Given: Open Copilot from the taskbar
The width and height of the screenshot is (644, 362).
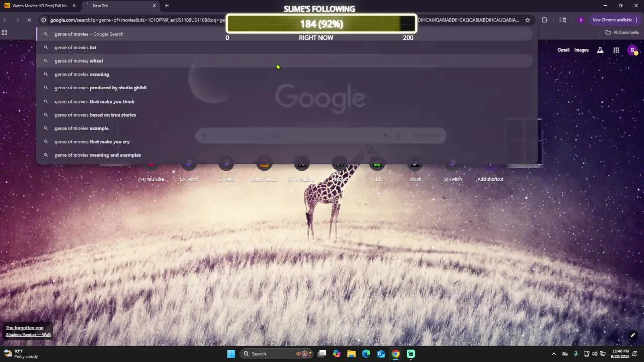Looking at the screenshot, I should click(x=336, y=354).
